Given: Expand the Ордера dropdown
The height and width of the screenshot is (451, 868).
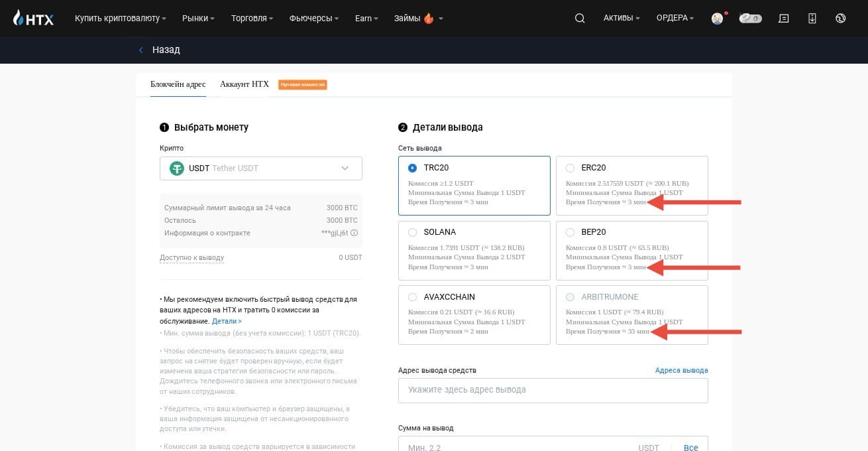Looking at the screenshot, I should [x=675, y=19].
